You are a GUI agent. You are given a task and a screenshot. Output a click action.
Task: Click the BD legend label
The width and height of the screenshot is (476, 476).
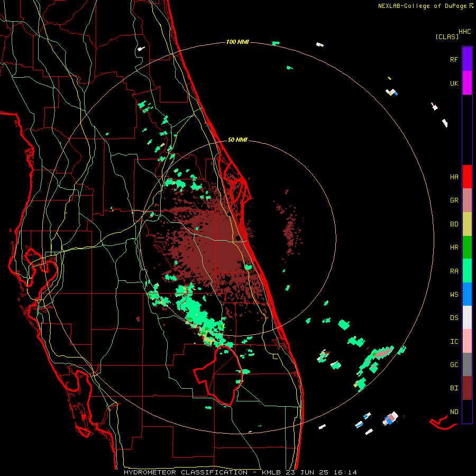pyautogui.click(x=454, y=224)
